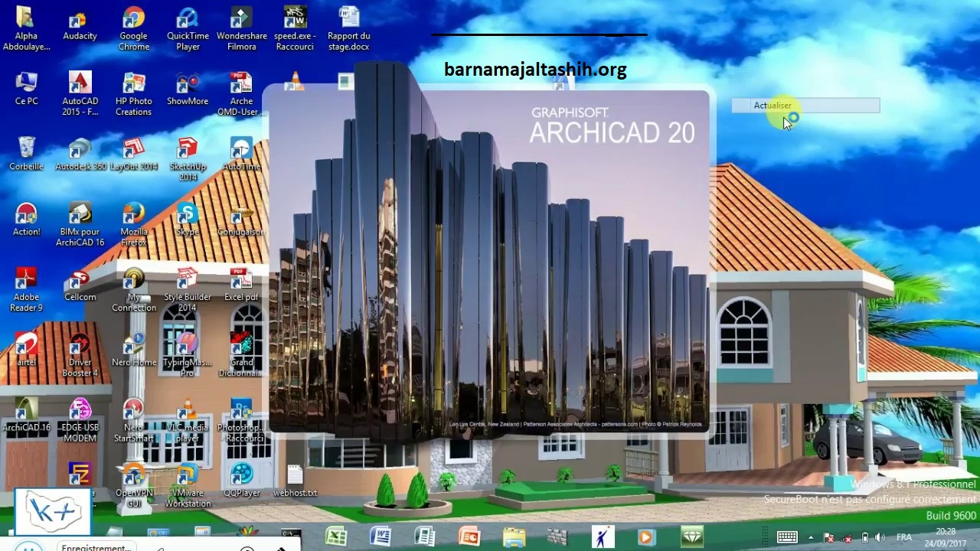Launch Driver Booster 4
This screenshot has width=980, height=551.
(x=80, y=354)
